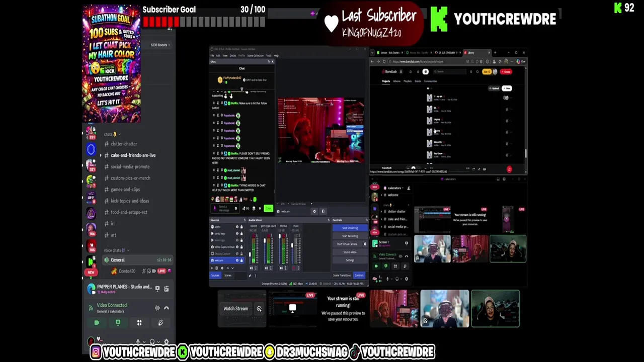
Task: Open OBS File menu
Action: (x=212, y=55)
